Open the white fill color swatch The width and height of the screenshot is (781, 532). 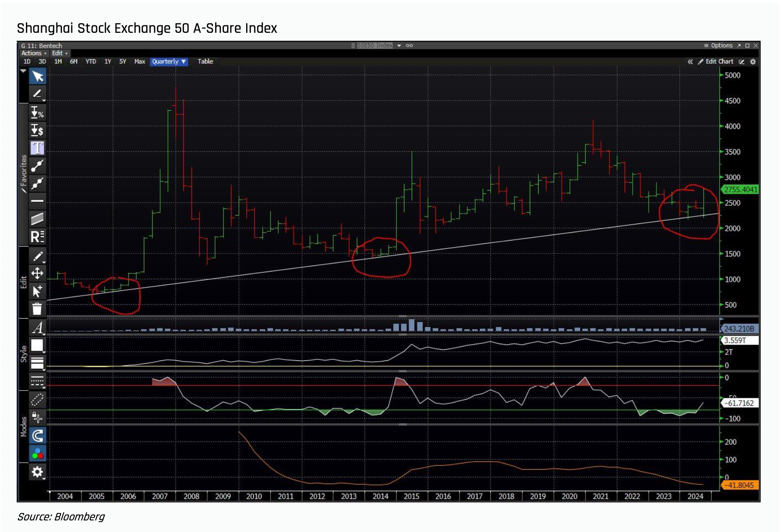pyautogui.click(x=37, y=345)
